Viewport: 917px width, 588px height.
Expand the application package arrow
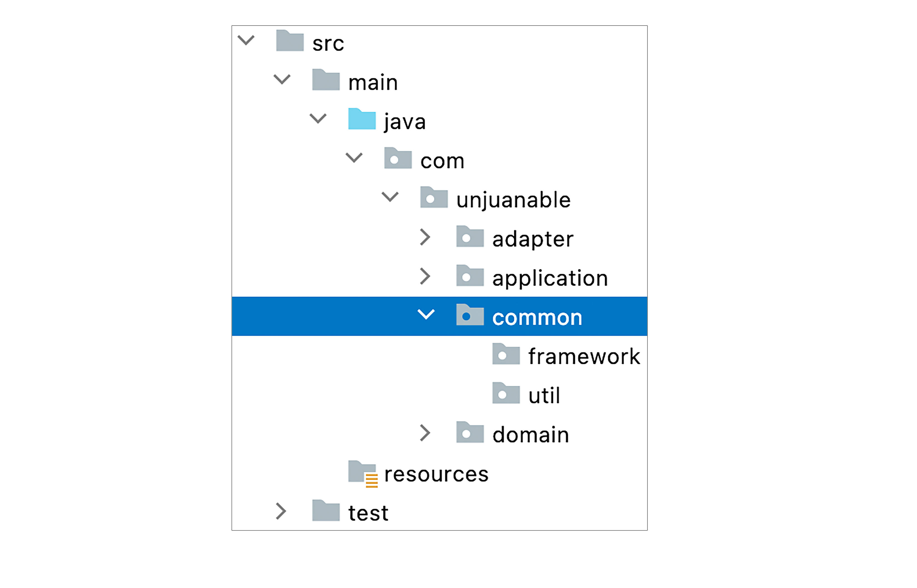(x=425, y=276)
